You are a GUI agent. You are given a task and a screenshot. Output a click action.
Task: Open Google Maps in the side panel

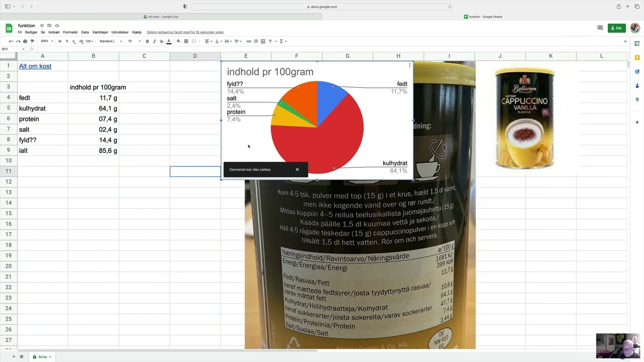click(x=637, y=100)
